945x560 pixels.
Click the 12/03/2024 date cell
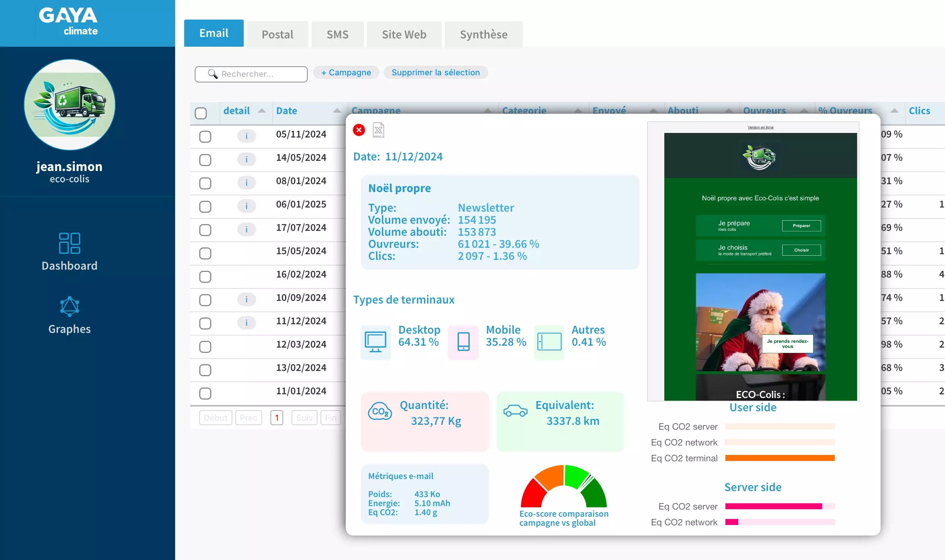pos(301,344)
